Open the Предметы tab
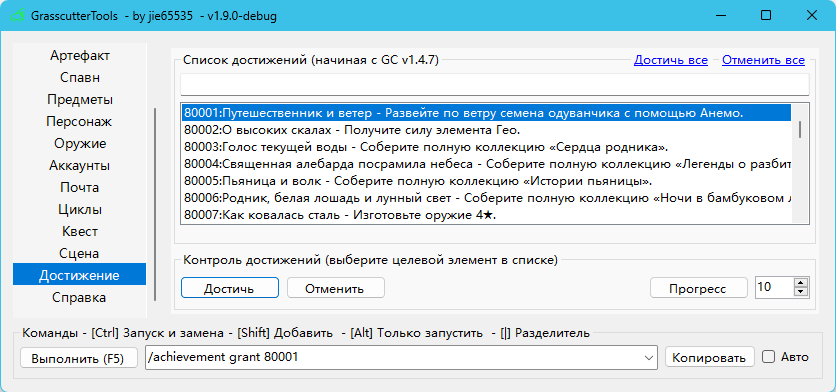This screenshot has height=392, width=836. pos(79,99)
